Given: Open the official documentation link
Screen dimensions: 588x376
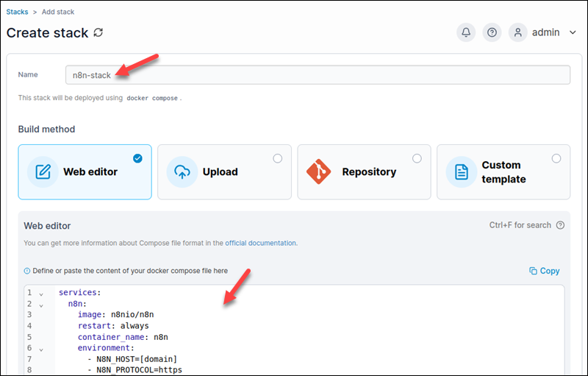Looking at the screenshot, I should 261,243.
